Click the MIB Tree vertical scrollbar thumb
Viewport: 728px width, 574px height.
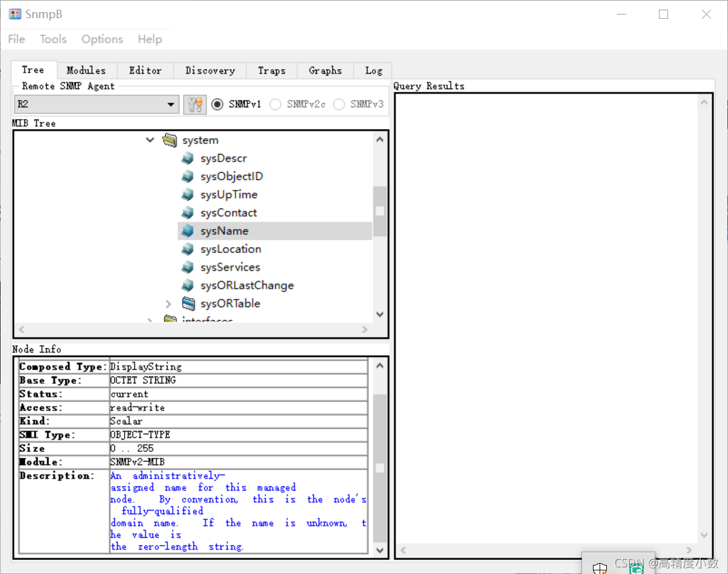click(x=380, y=211)
